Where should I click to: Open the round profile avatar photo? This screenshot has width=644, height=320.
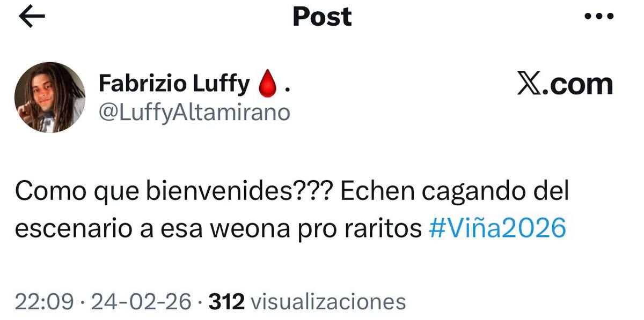tap(49, 97)
